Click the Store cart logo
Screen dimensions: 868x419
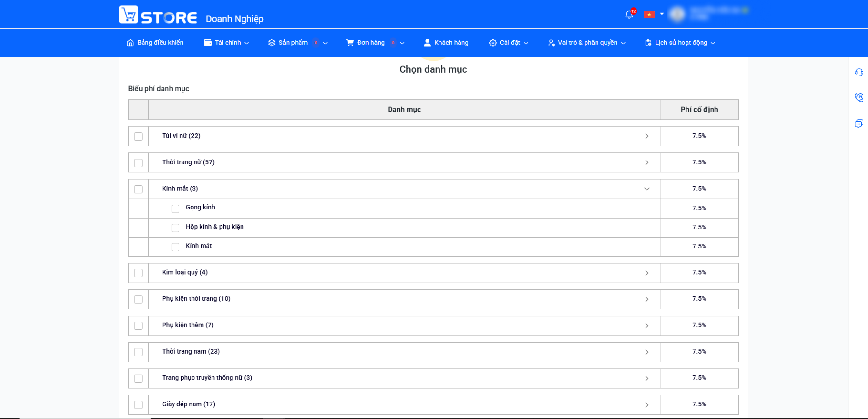[128, 15]
